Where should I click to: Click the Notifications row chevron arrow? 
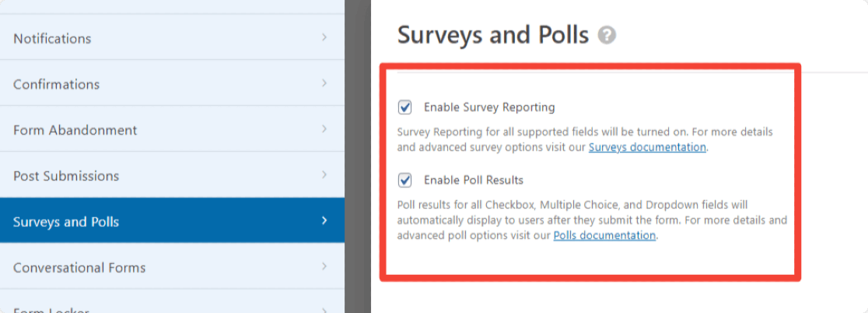point(324,37)
